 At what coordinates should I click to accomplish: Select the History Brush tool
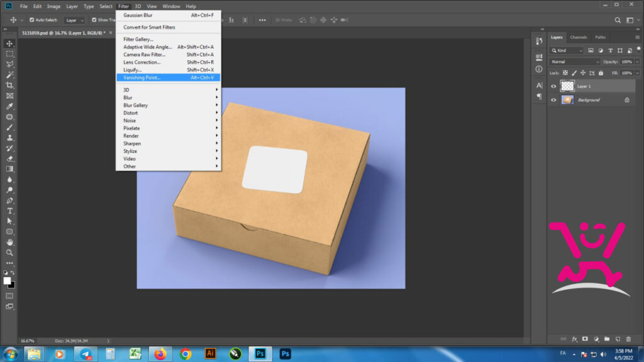click(x=9, y=148)
